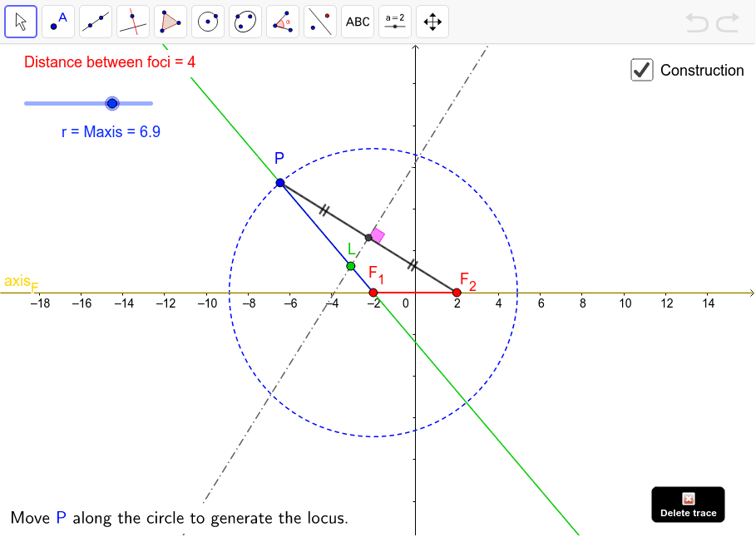Pick the Move Graphics View tool
The height and width of the screenshot is (537, 756).
point(432,22)
